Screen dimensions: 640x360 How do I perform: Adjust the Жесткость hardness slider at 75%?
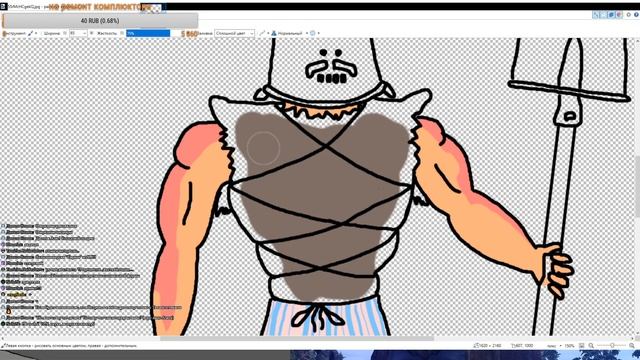[148, 33]
